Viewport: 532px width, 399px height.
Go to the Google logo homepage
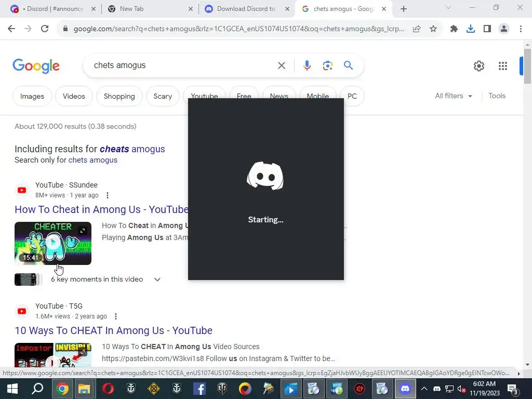36,66
